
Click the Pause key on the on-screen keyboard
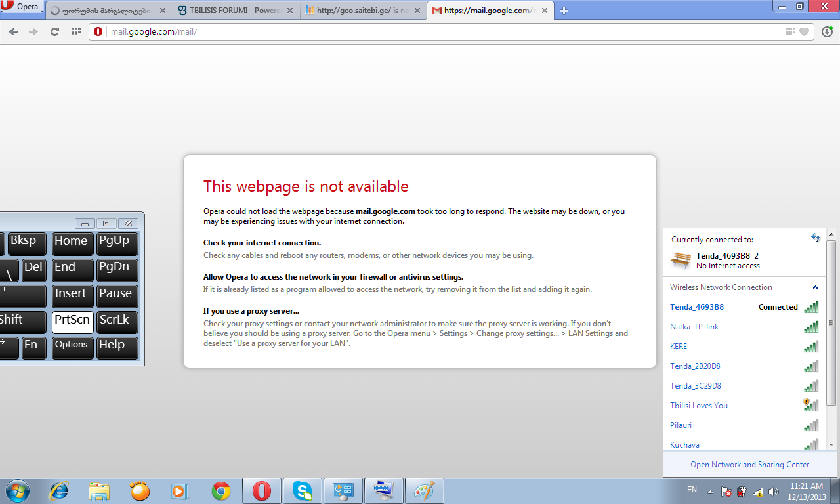116,296
